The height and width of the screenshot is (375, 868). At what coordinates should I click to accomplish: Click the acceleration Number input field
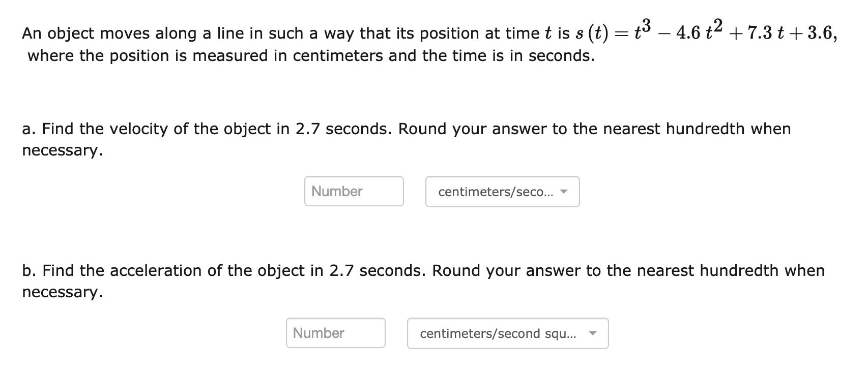[x=336, y=333]
